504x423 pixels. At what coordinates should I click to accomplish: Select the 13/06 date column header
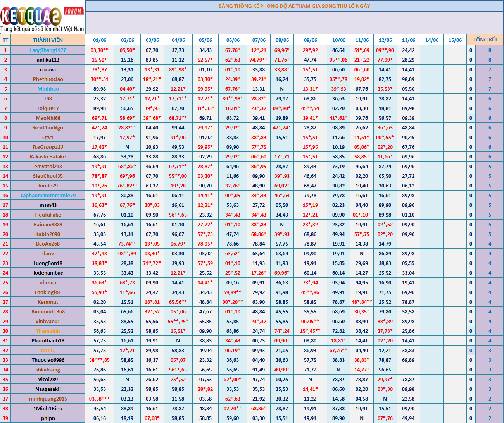click(409, 40)
